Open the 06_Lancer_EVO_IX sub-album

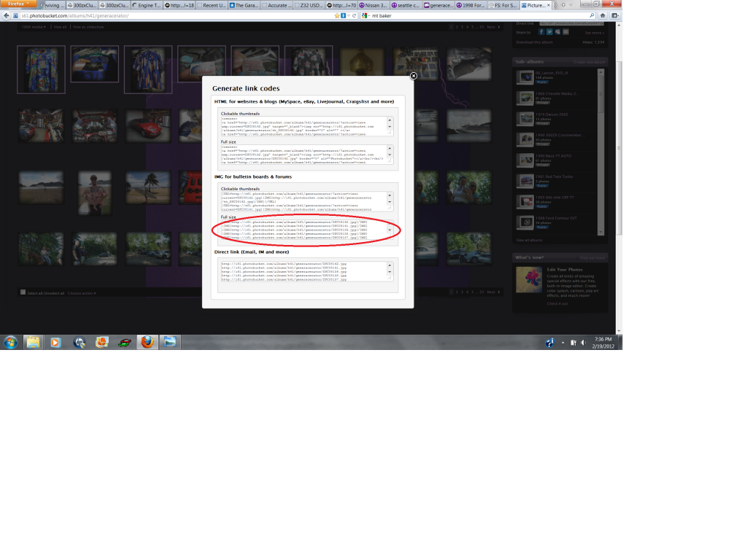(551, 73)
